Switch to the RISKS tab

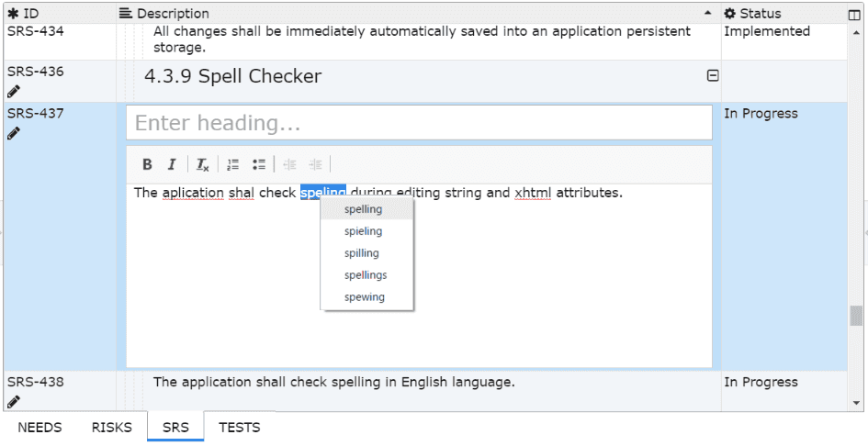[x=111, y=428]
